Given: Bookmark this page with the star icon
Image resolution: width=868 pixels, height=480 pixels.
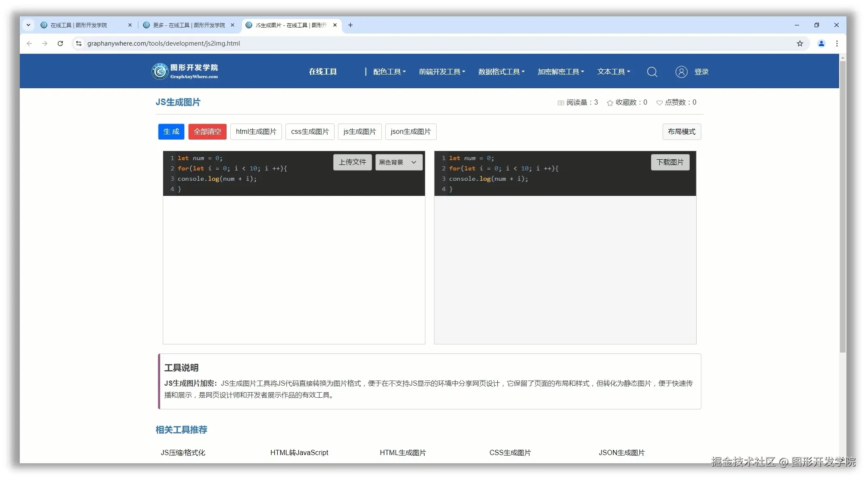Looking at the screenshot, I should tap(800, 43).
